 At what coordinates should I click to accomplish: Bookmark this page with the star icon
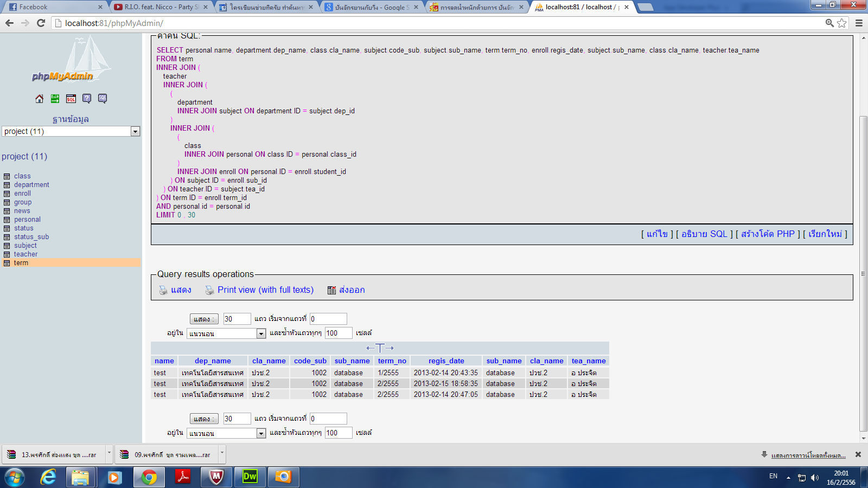coord(841,23)
